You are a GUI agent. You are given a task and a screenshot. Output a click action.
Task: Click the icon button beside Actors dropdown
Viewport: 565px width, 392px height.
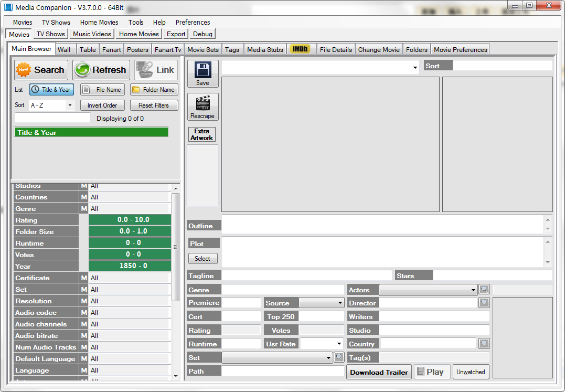pyautogui.click(x=484, y=289)
